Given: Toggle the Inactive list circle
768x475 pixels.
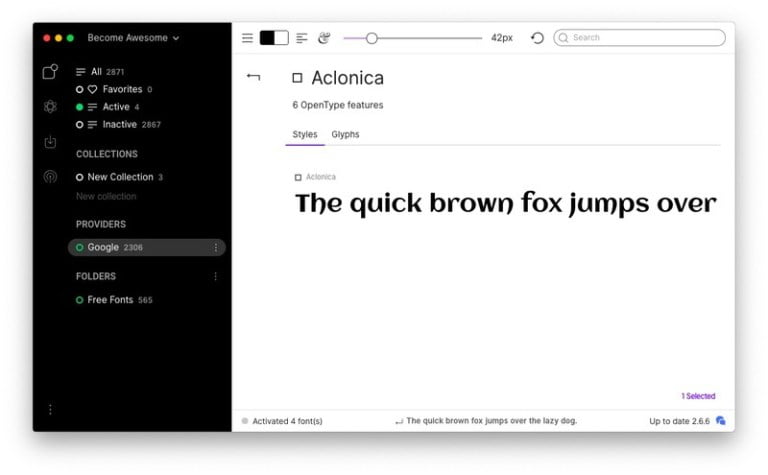Looking at the screenshot, I should click(x=79, y=125).
